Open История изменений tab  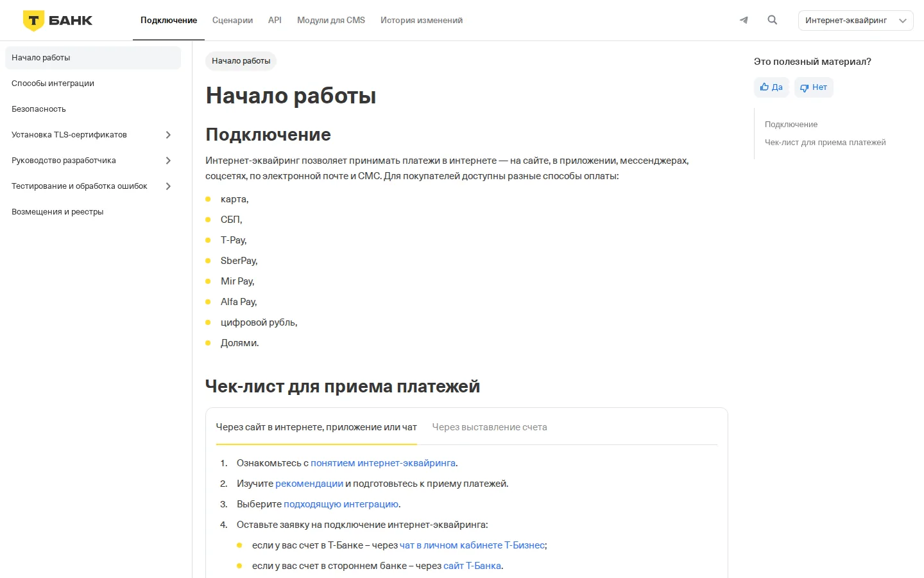coord(422,21)
